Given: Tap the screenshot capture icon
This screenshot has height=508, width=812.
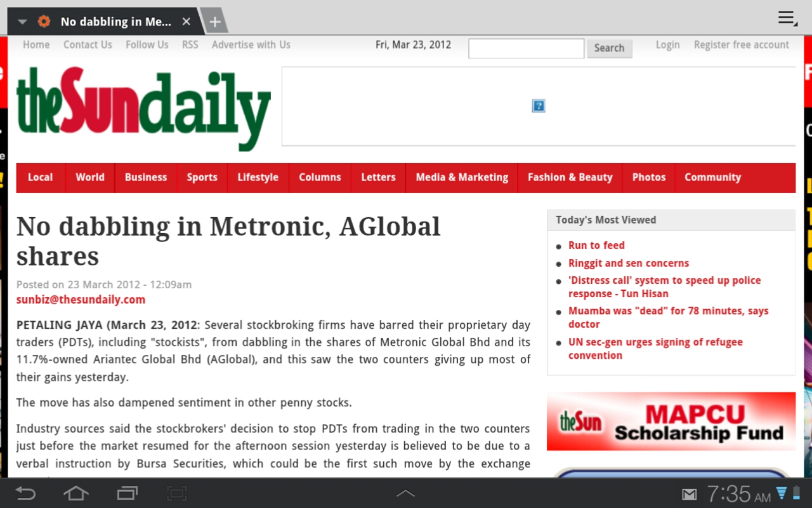Looking at the screenshot, I should click(177, 493).
